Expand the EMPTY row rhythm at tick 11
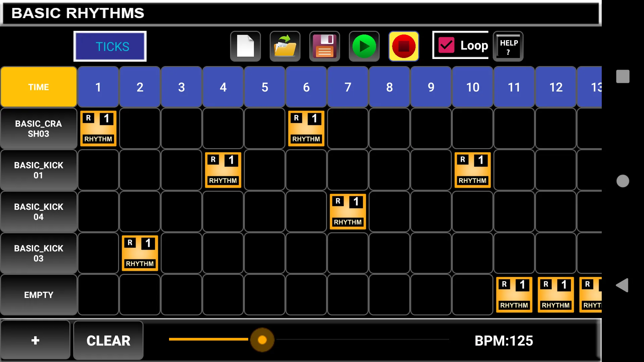Image resolution: width=644 pixels, height=362 pixels. [x=514, y=294]
